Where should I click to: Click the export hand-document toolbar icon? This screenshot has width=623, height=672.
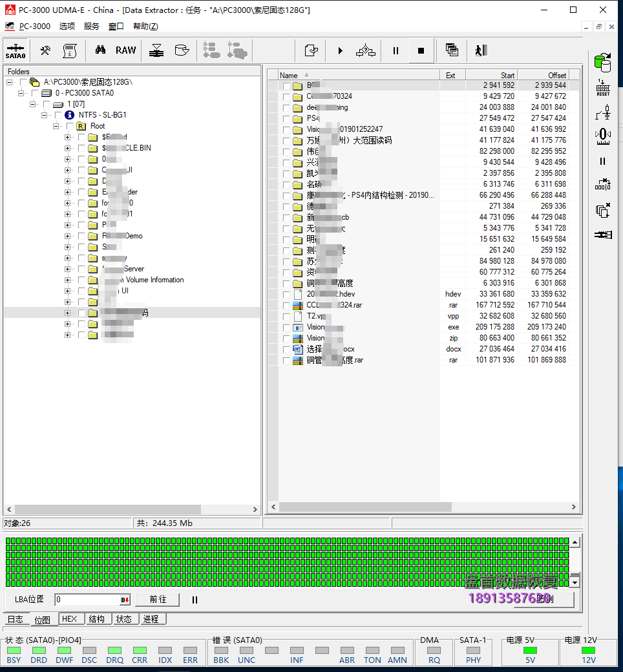pyautogui.click(x=311, y=50)
